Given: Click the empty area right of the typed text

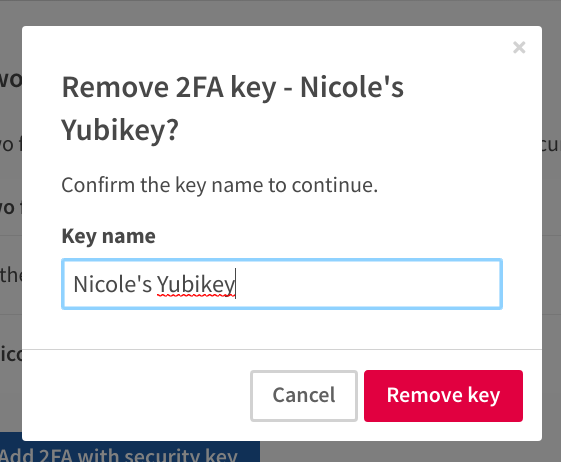Looking at the screenshot, I should (x=367, y=284).
